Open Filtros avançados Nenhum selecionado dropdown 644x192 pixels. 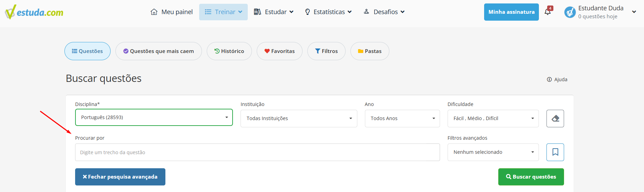click(x=493, y=152)
